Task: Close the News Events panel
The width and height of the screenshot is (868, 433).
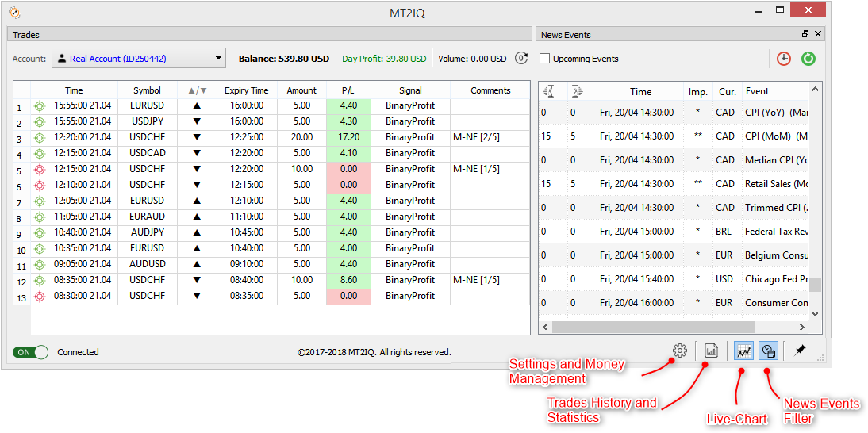Action: 818,34
